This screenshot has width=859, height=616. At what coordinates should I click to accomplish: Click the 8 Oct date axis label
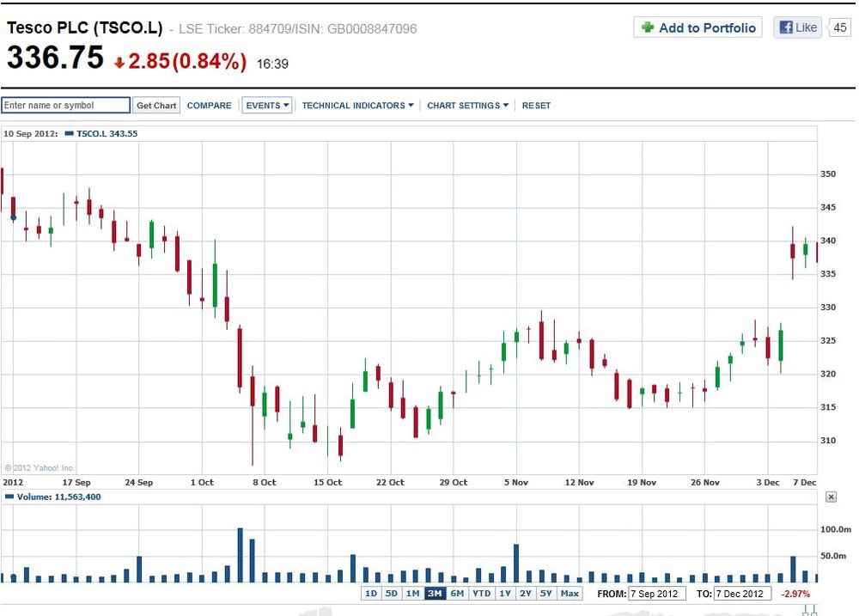(265, 482)
